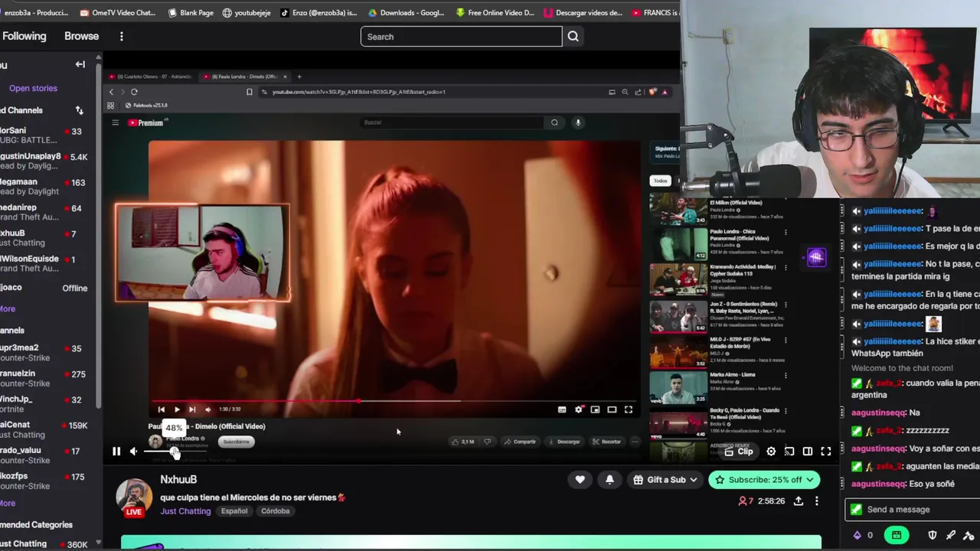This screenshot has width=980, height=551.
Task: Open the Descargar videos de... bookmark
Action: click(583, 12)
